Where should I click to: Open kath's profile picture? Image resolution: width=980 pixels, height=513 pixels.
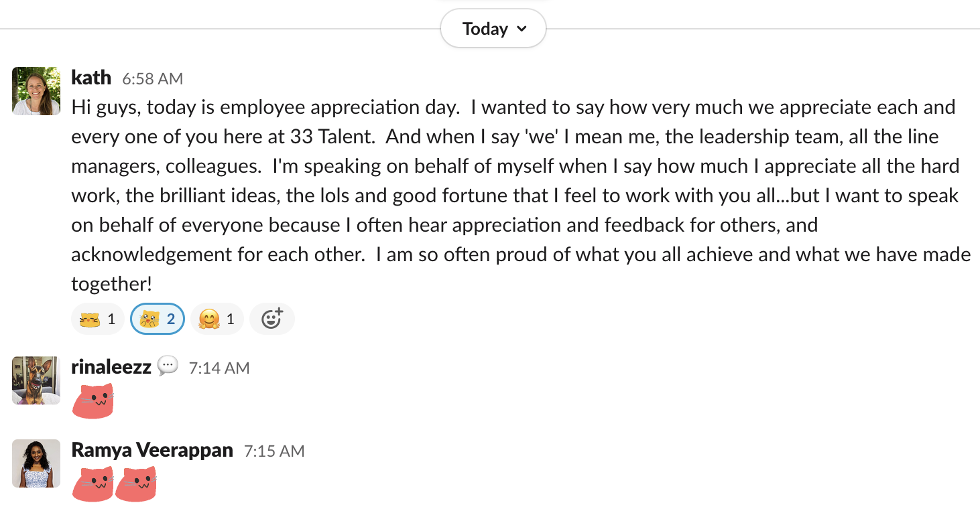coord(36,91)
